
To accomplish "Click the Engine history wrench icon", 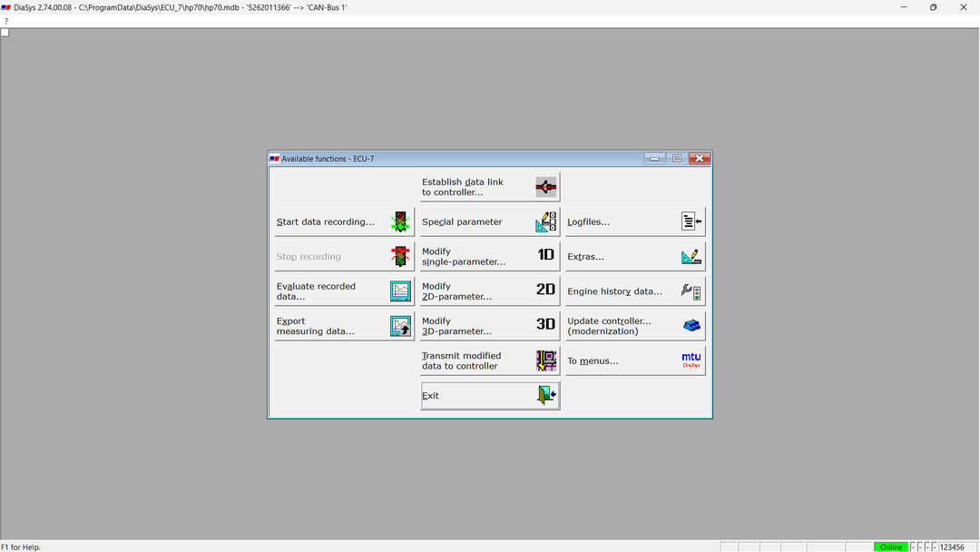I will pos(691,291).
